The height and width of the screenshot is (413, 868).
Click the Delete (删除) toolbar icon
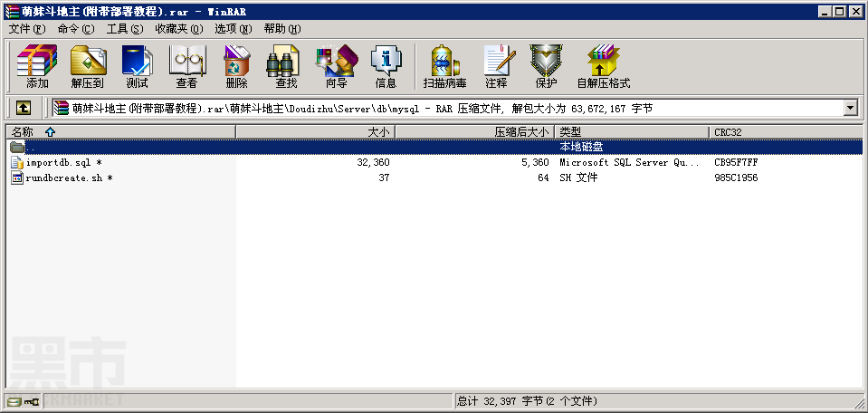click(236, 66)
